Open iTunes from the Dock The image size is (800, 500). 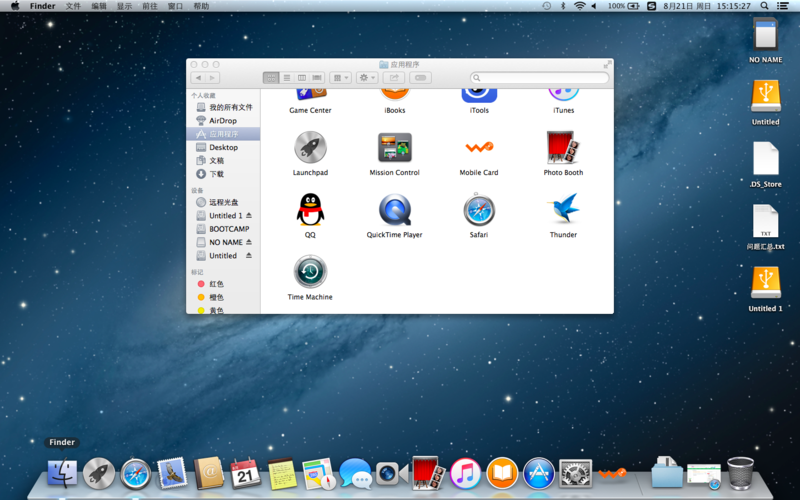coord(465,473)
